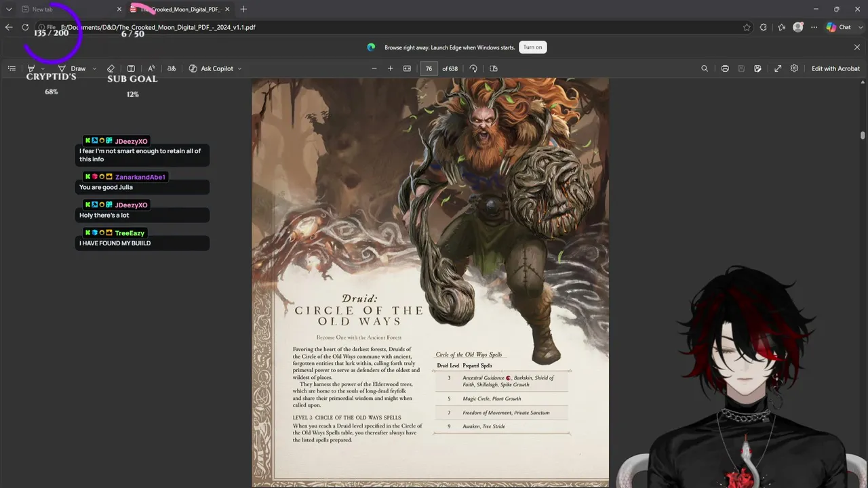This screenshot has width=868, height=488.
Task: Select the Erase tool
Action: pos(111,68)
